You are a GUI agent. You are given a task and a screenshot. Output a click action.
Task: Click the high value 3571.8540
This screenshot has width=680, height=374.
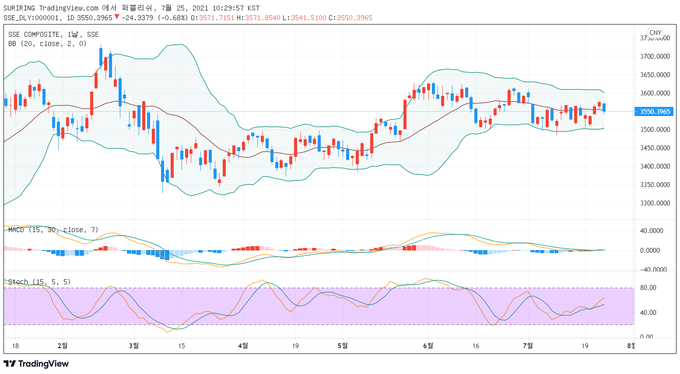tap(262, 18)
